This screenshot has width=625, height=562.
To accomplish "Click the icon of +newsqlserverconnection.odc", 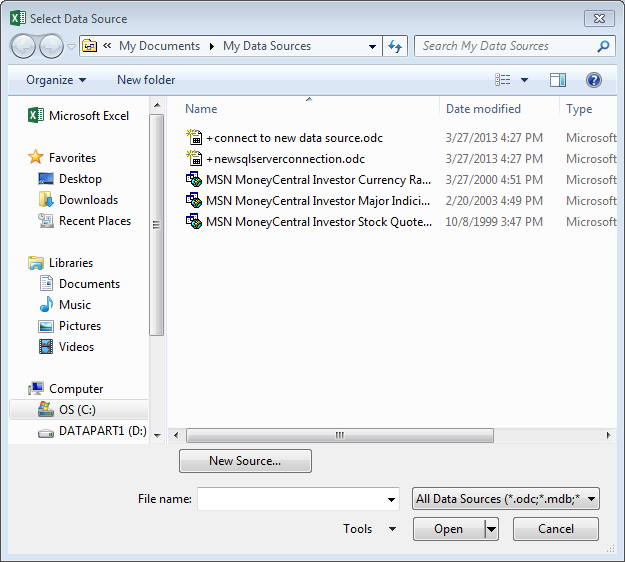I will 194,158.
